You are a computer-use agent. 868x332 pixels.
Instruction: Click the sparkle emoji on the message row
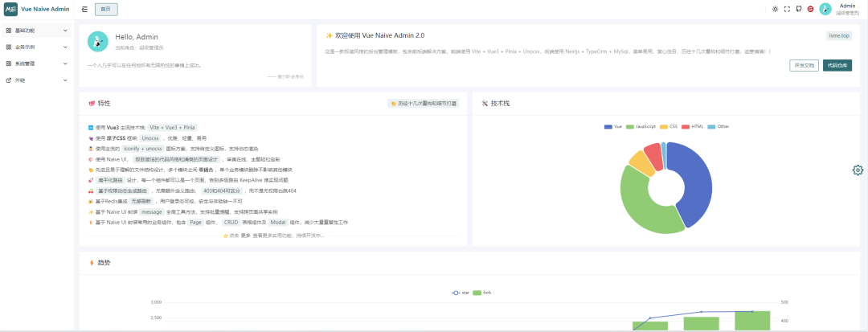pyautogui.click(x=91, y=212)
